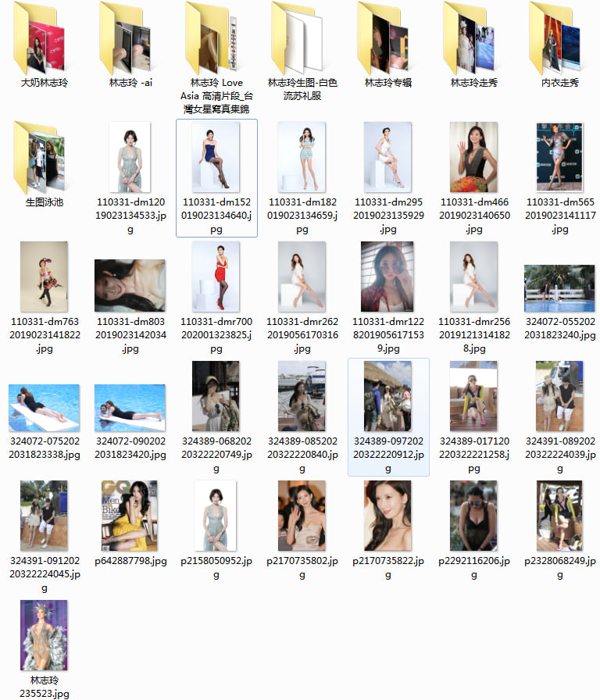Select thumbnail 110331-dm152019023134640.jpg
600x700 pixels.
(x=216, y=157)
